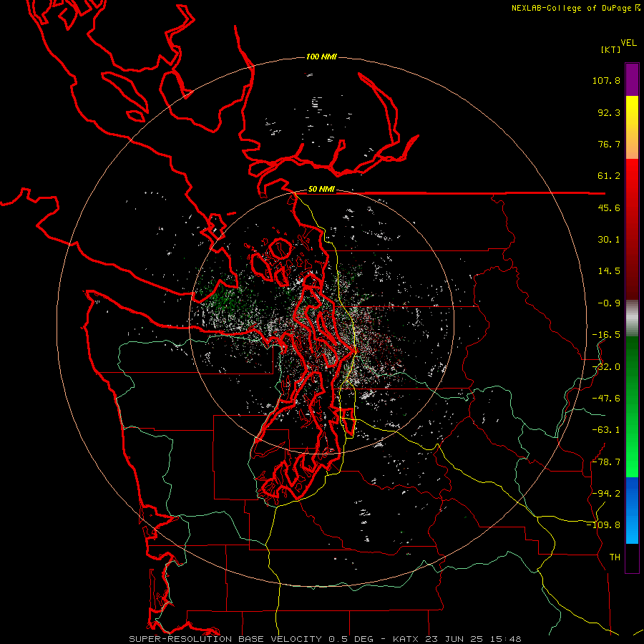The image size is (644, 644).
Task: Click the -0.9 scale value
Action: coord(609,303)
